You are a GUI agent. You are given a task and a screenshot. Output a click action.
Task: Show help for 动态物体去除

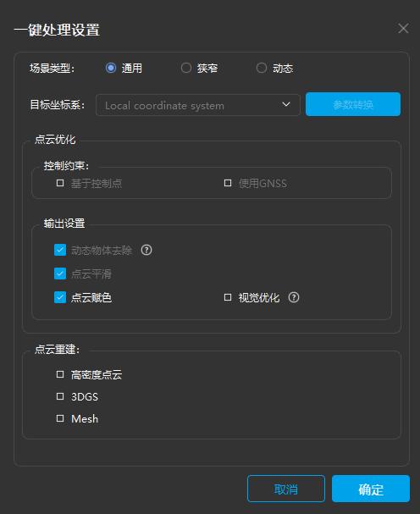[x=146, y=250]
